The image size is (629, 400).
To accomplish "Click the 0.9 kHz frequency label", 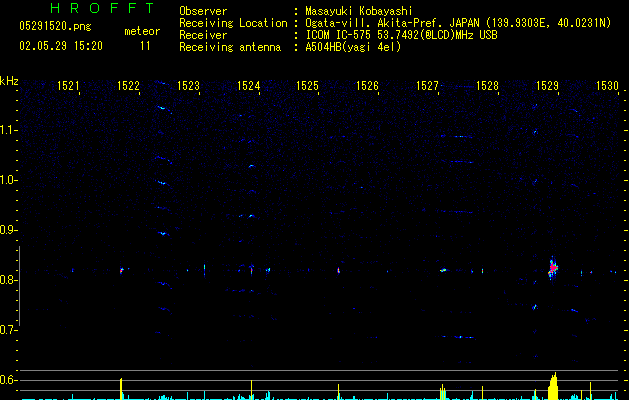I will click(x=8, y=230).
